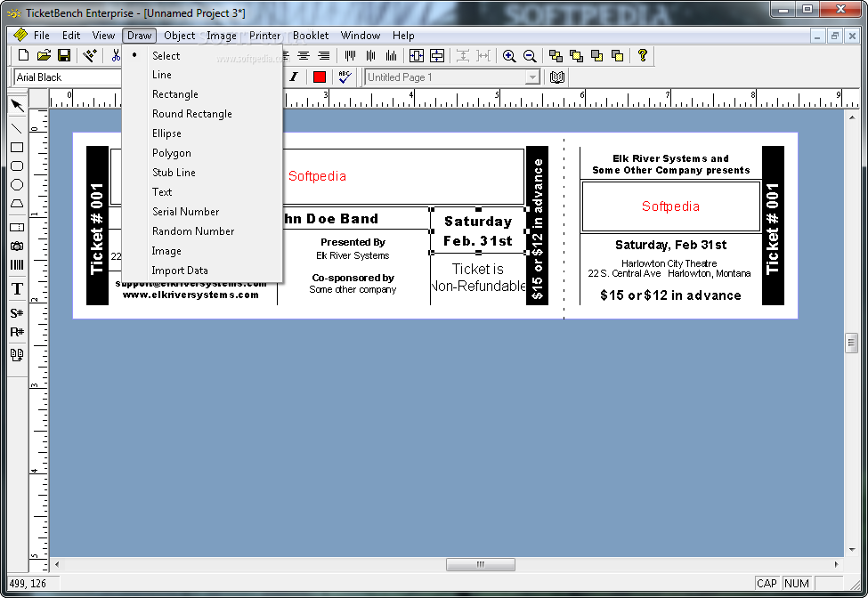868x598 pixels.
Task: Close the open Draw menu
Action: point(139,36)
